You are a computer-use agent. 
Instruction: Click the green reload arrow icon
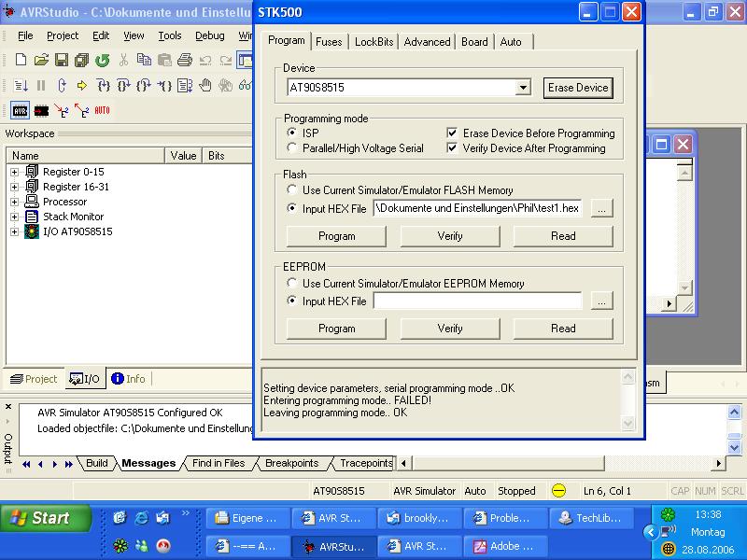103,60
